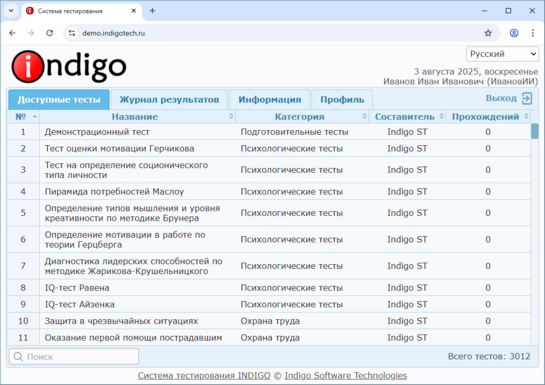Select IQ-тест Айзенка

(x=269, y=304)
